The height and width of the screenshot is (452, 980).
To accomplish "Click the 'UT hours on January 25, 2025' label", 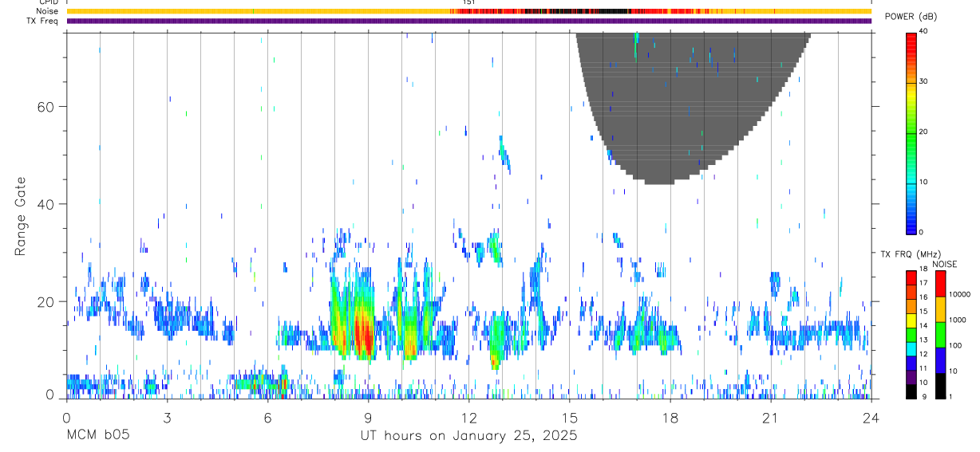I will pos(468,436).
